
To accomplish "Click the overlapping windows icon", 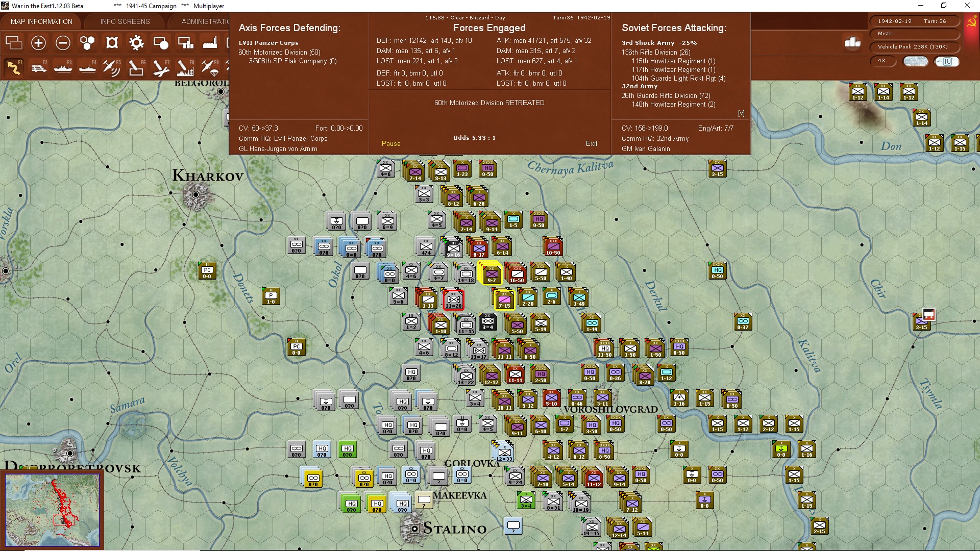I will 14,43.
